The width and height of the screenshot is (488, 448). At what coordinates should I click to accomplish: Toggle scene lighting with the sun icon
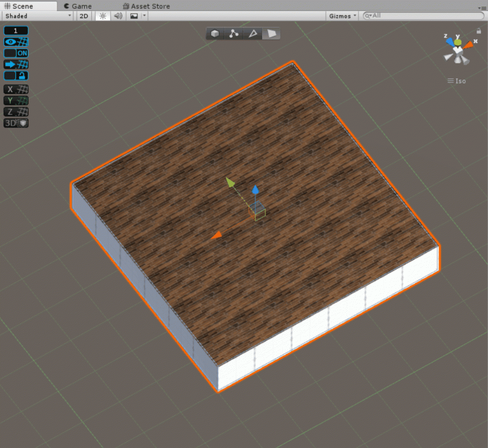[x=102, y=16]
